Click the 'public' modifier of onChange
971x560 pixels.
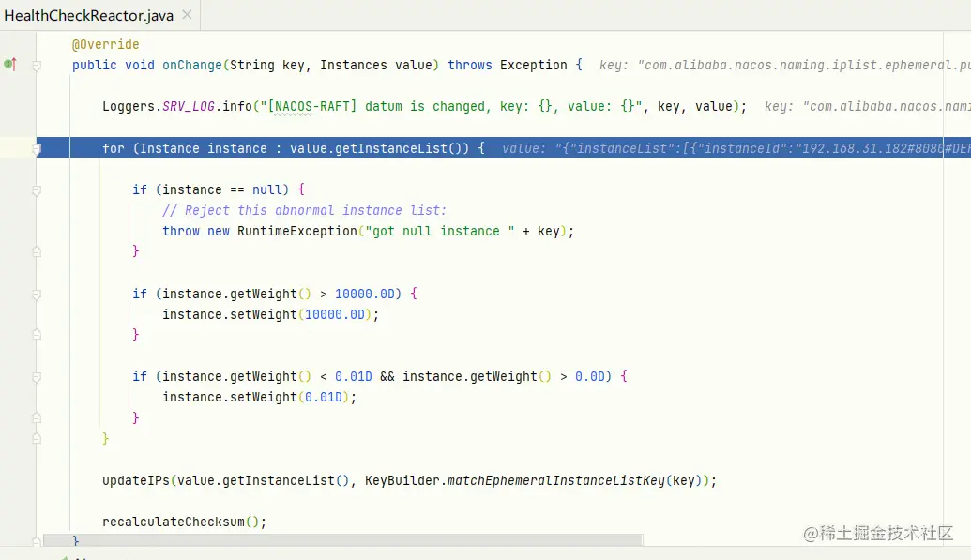click(94, 65)
